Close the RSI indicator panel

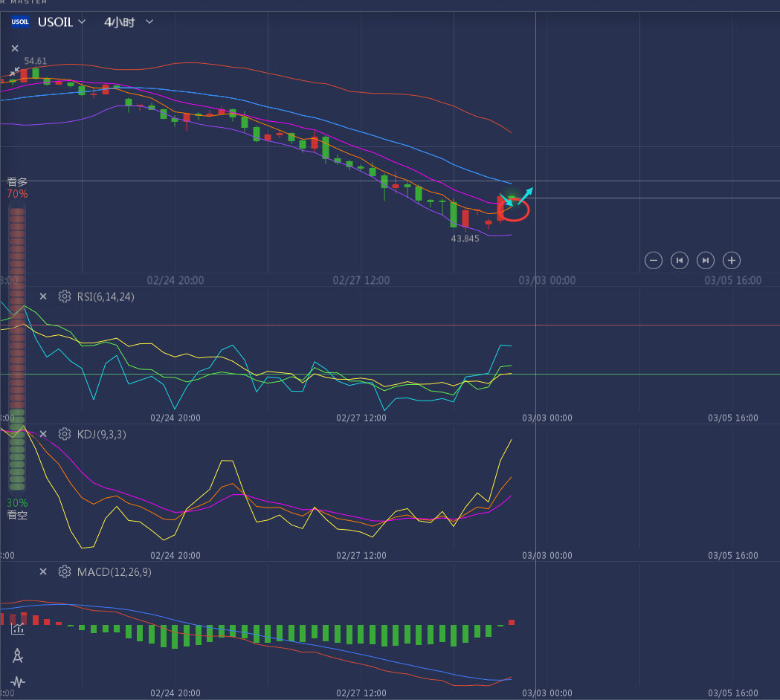click(43, 296)
